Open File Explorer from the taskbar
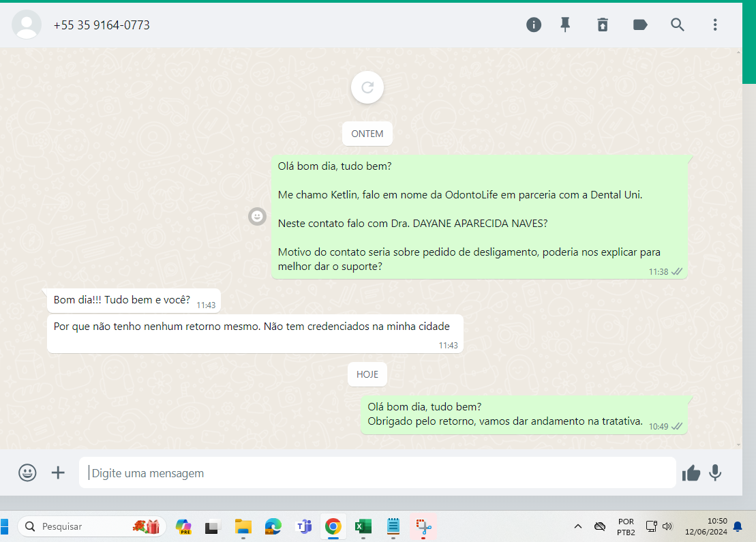Viewport: 756px width, 542px height. point(243,526)
